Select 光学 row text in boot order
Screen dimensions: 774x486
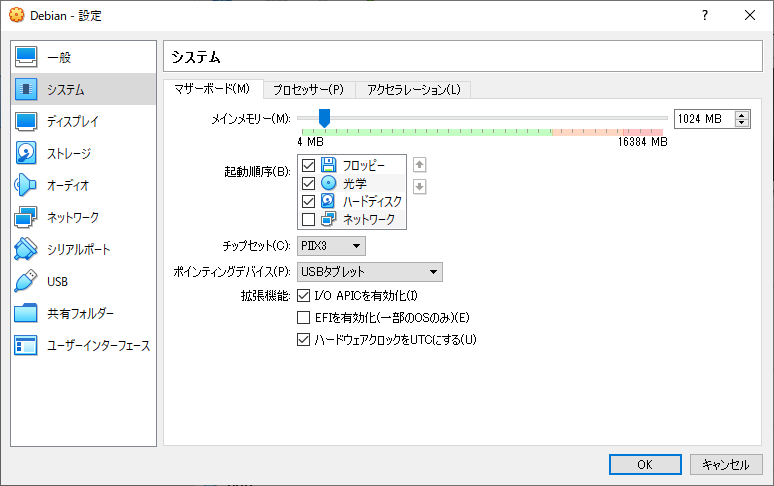(x=355, y=184)
